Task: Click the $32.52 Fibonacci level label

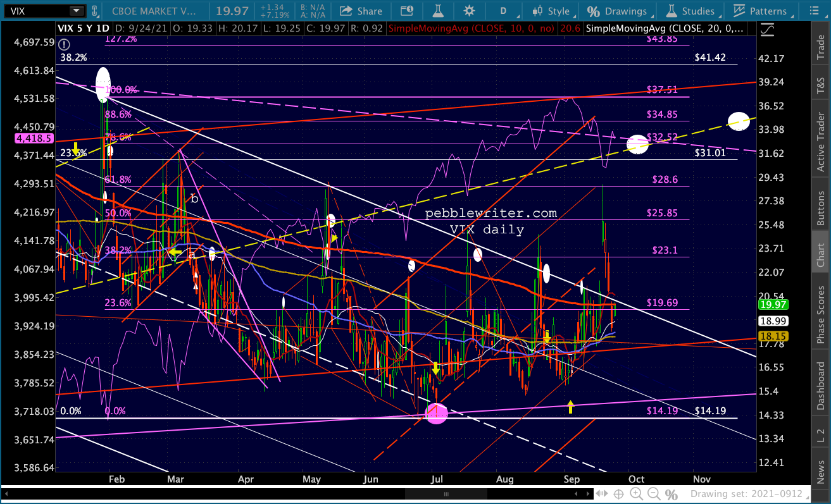Action: point(662,137)
